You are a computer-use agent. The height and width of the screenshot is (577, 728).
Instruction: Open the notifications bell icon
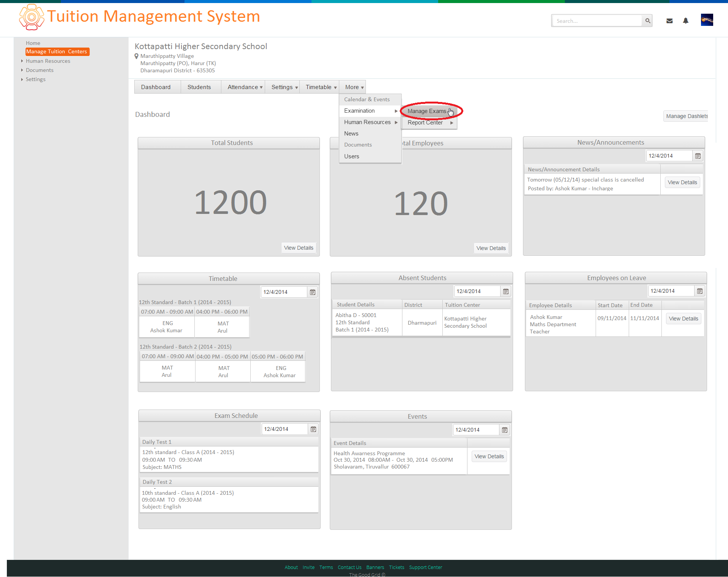pos(685,21)
